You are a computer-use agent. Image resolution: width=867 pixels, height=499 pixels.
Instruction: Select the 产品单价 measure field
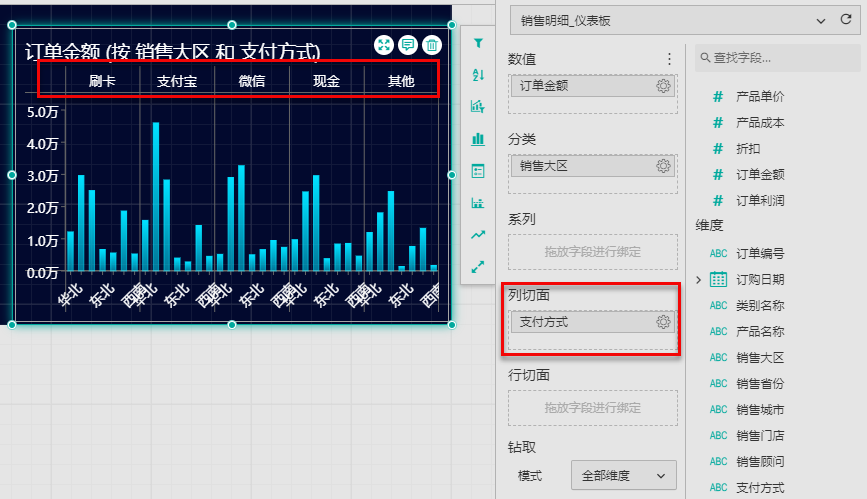click(759, 97)
